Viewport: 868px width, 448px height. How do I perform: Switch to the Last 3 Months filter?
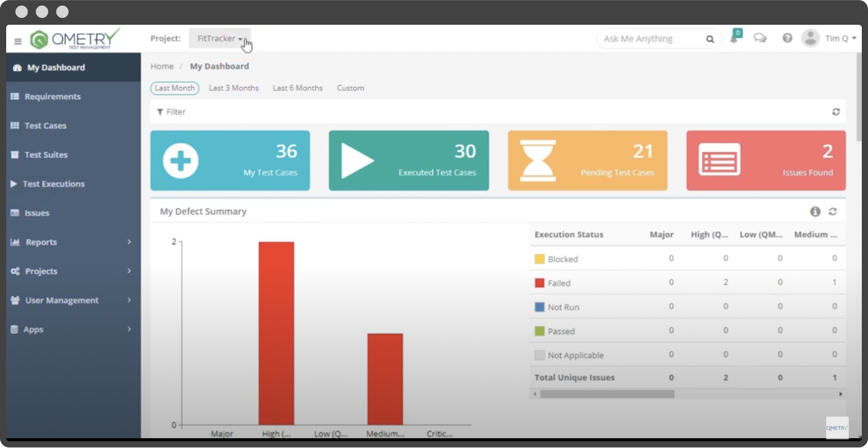234,88
